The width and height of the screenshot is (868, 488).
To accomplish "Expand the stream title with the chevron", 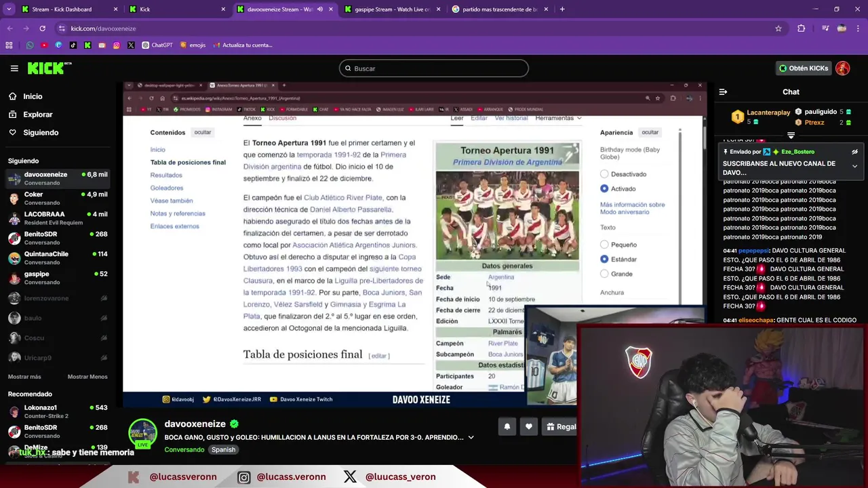I will pyautogui.click(x=471, y=438).
